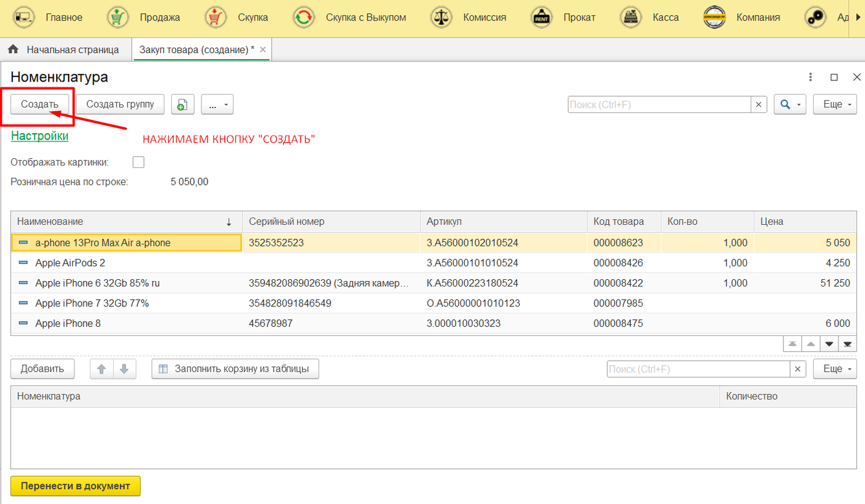
Task: Expand the ellipsis dropdown button
Action: pyautogui.click(x=217, y=104)
